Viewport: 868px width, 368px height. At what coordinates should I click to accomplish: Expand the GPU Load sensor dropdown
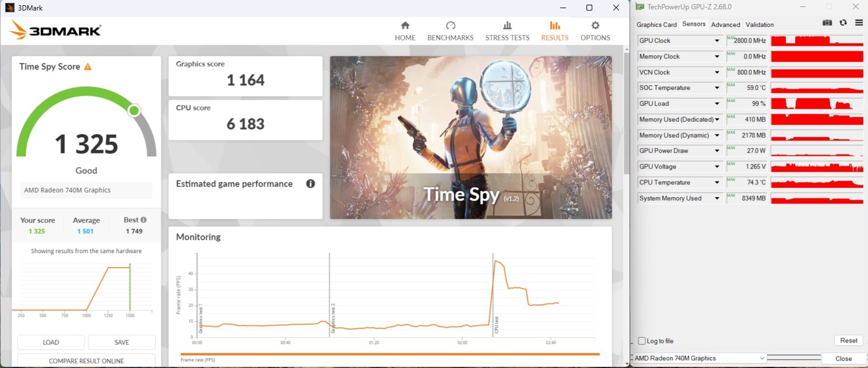718,104
